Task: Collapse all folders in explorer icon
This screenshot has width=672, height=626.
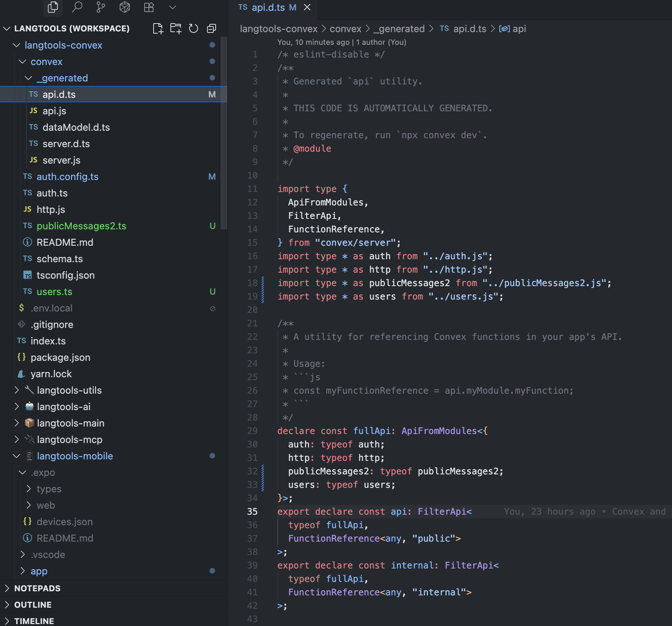Action: 212,28
